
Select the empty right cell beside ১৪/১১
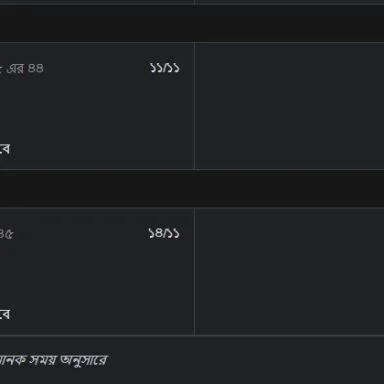(x=289, y=272)
